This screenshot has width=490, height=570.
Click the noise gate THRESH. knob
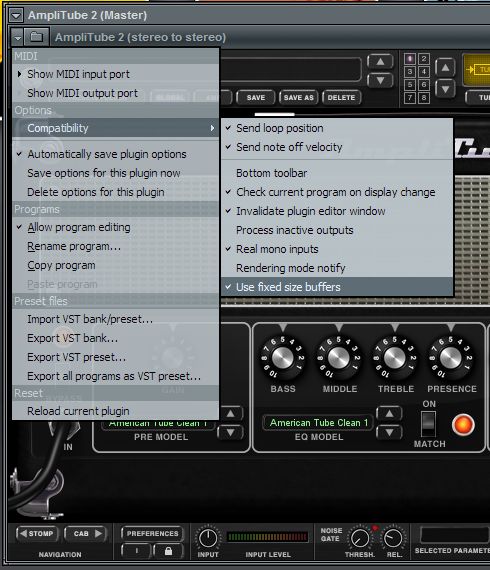click(360, 538)
